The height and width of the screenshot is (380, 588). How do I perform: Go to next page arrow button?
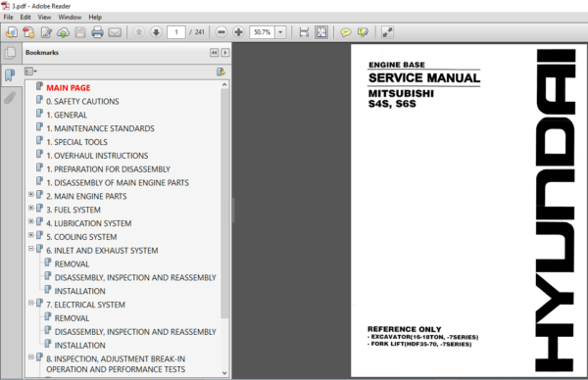coord(156,32)
